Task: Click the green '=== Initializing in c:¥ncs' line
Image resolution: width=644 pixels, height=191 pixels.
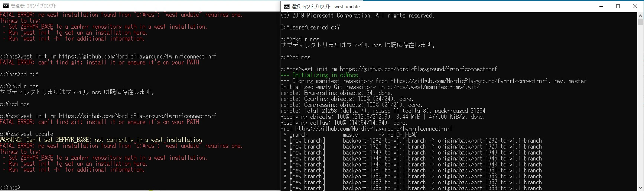Action: tap(319, 75)
